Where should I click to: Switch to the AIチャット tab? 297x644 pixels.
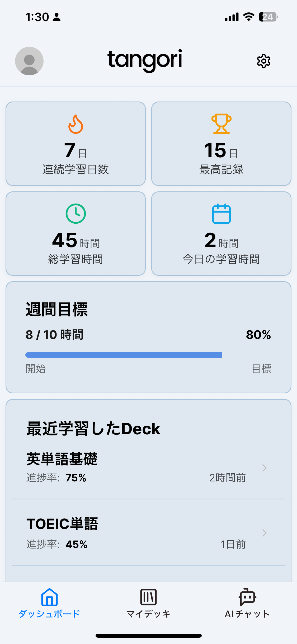247,614
